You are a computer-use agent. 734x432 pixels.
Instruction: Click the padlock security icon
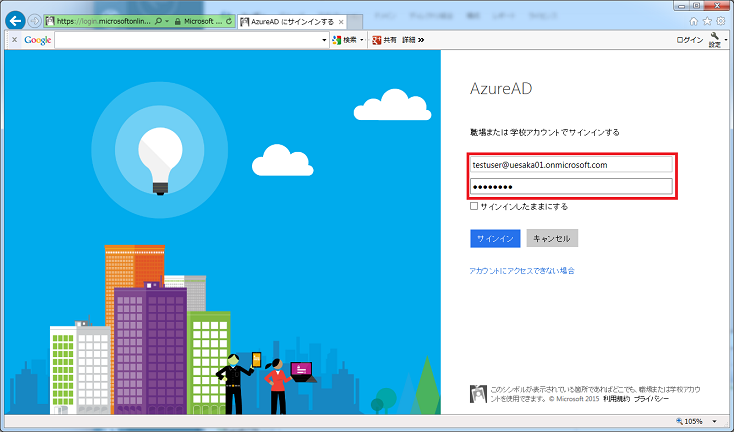pyautogui.click(x=177, y=22)
